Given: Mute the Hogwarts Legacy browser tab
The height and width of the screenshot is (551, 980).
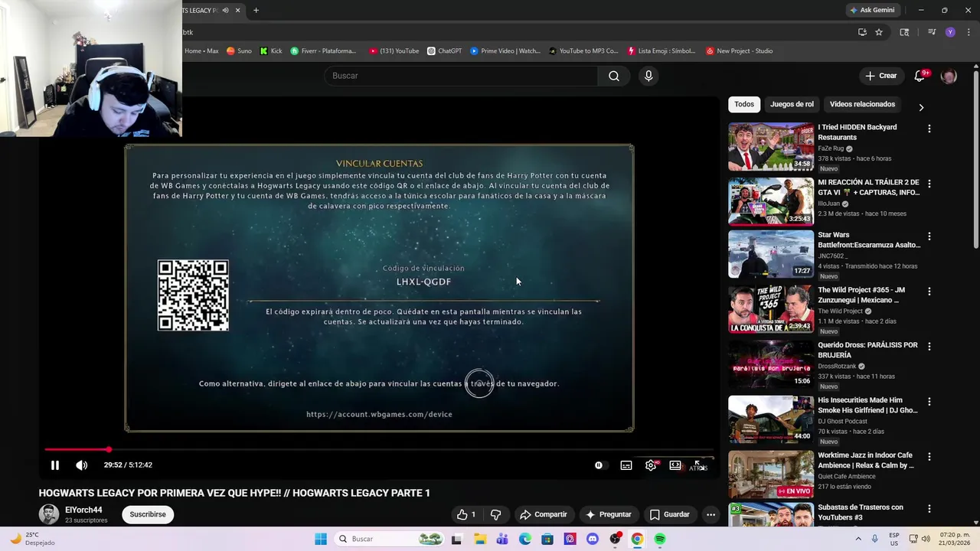Looking at the screenshot, I should click(225, 10).
